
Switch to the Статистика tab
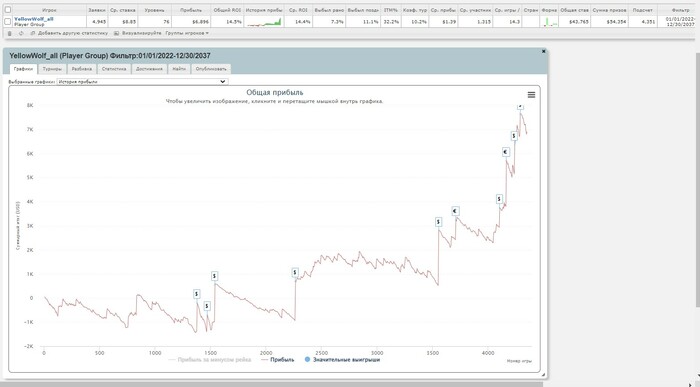pyautogui.click(x=114, y=69)
